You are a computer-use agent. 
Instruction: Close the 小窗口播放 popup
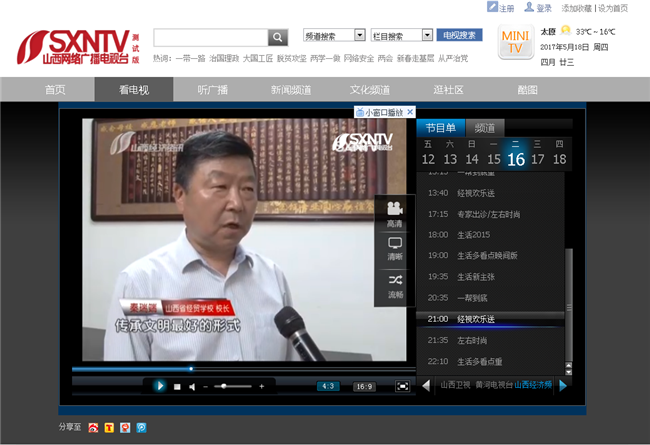coord(410,112)
